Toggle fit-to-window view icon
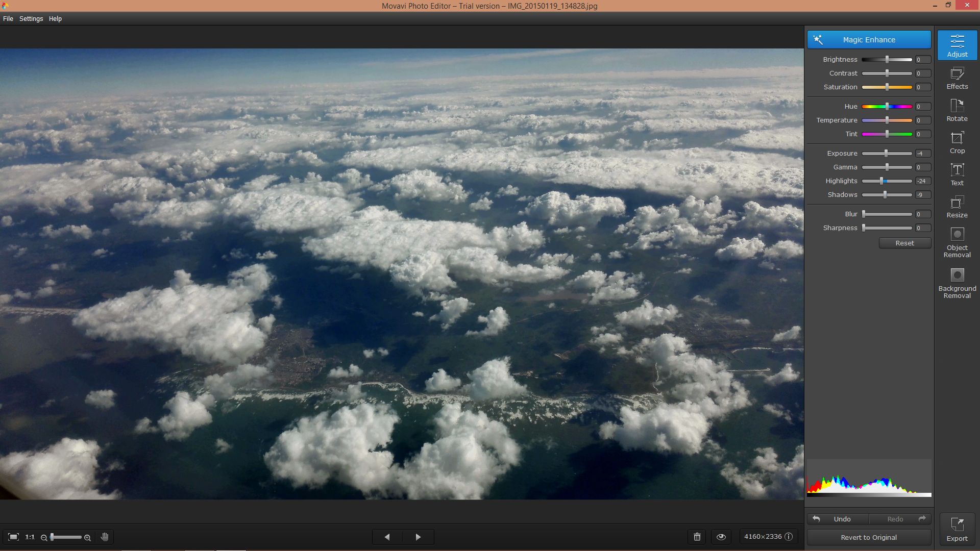 click(x=14, y=537)
